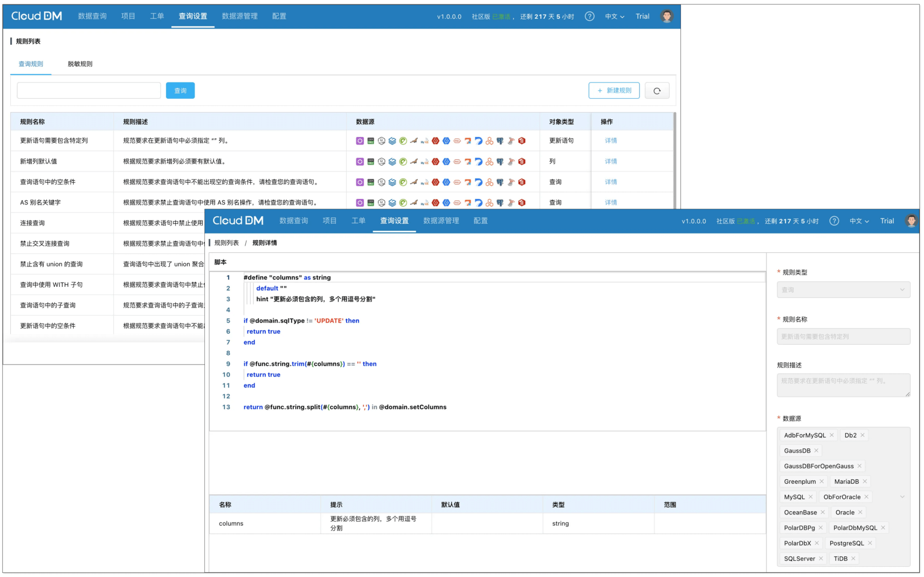Expand the 规则类型 dropdown
The height and width of the screenshot is (577, 924).
click(843, 290)
